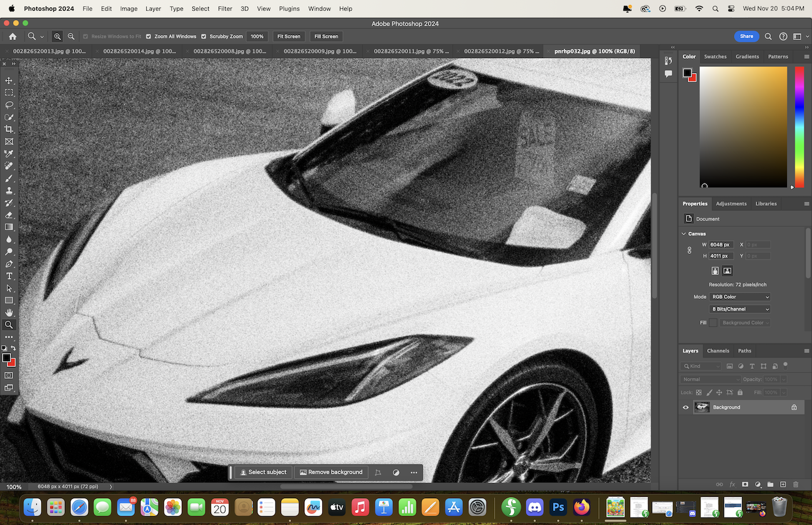812x525 pixels.
Task: Select the Crop tool
Action: (9, 129)
